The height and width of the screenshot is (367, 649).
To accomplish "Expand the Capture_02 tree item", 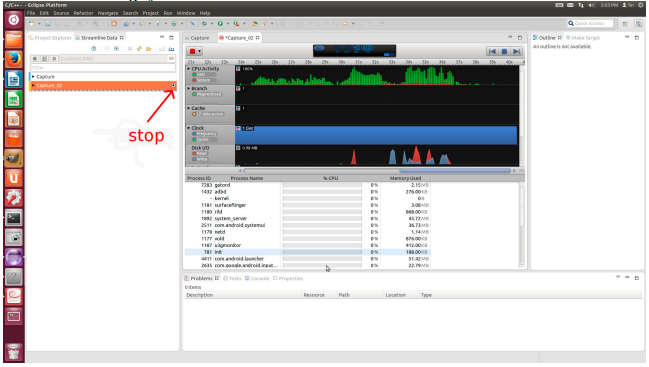I will pyautogui.click(x=33, y=86).
